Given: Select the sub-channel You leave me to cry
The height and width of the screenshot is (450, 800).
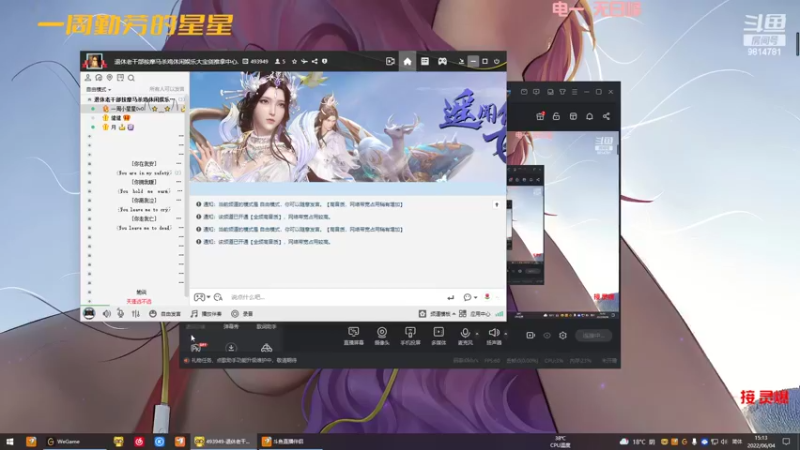Looking at the screenshot, I should [x=143, y=210].
